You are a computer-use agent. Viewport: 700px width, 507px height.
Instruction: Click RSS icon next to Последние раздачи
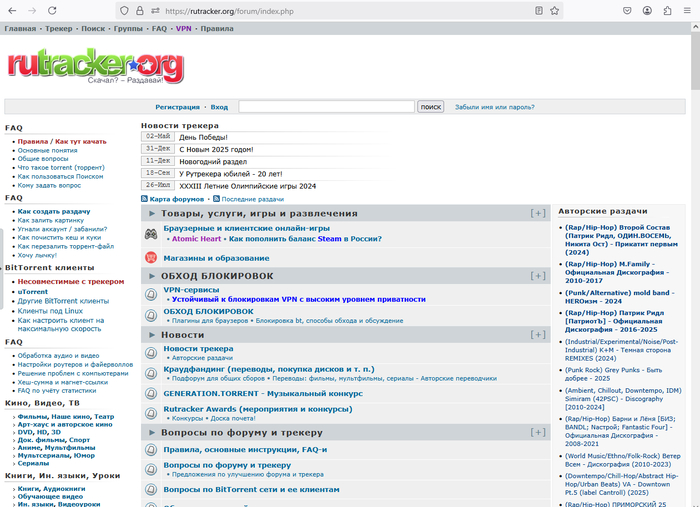pos(217,199)
